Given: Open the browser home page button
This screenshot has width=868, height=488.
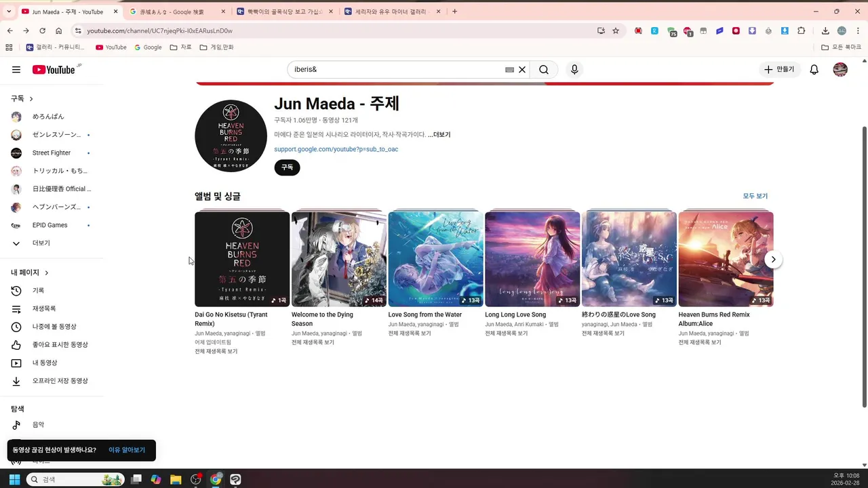Looking at the screenshot, I should click(58, 30).
